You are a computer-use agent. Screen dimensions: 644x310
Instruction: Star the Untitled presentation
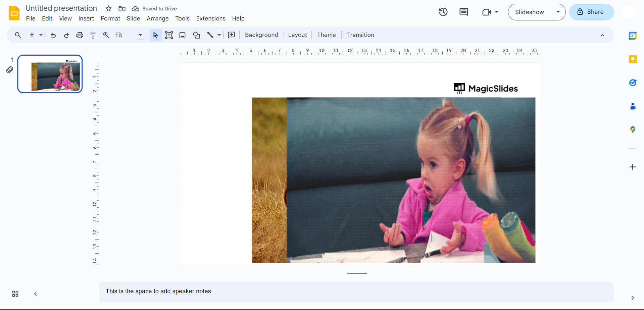tap(108, 9)
